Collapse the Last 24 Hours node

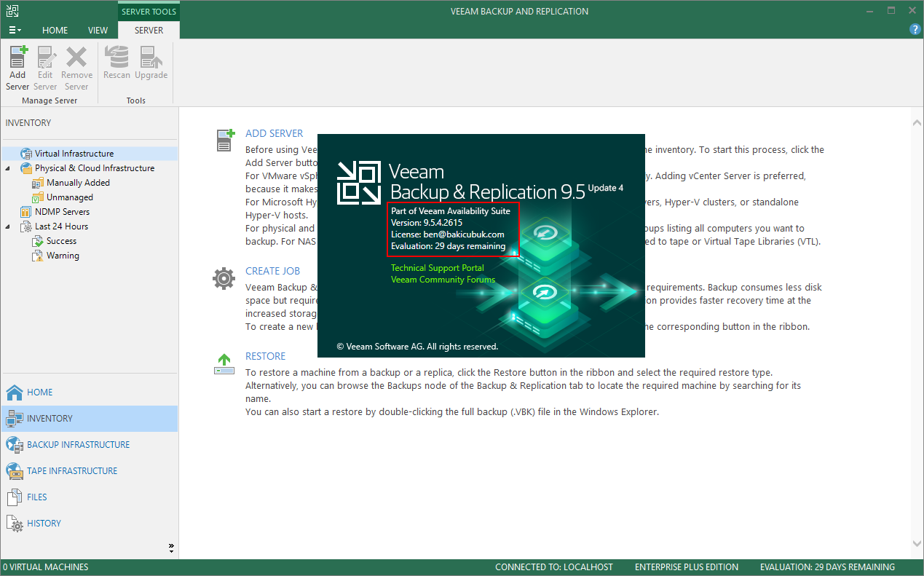click(x=8, y=226)
